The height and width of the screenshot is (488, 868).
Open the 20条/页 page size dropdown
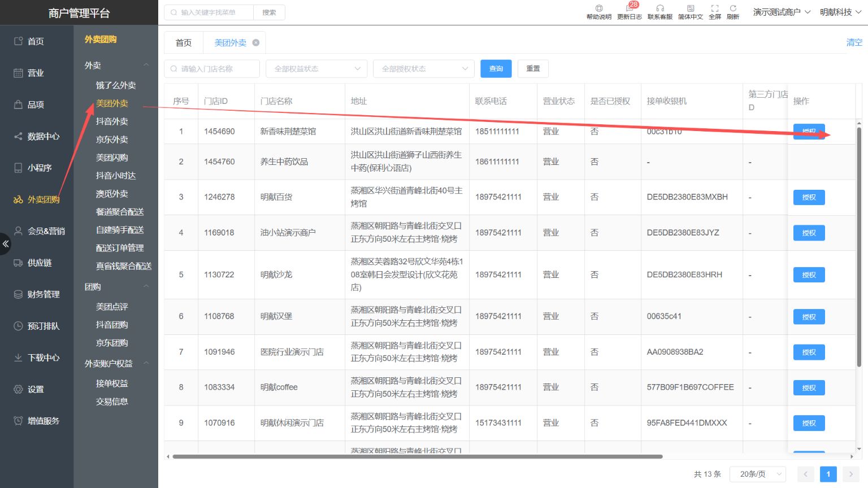pos(758,474)
